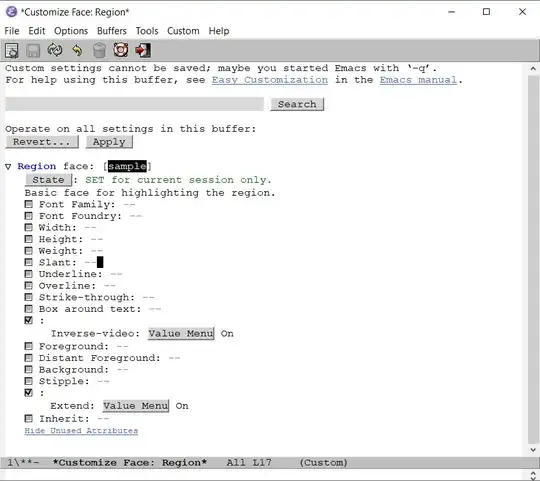The image size is (540, 481).
Task: Toggle the Width attribute checkbox
Action: click(29, 228)
